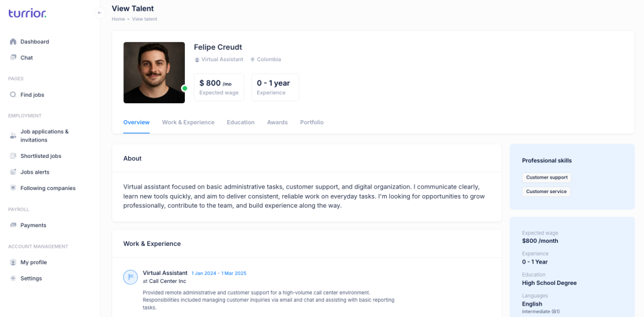Click the flag icon beside Virtual Assistant job
The height and width of the screenshot is (317, 644).
[x=131, y=277]
